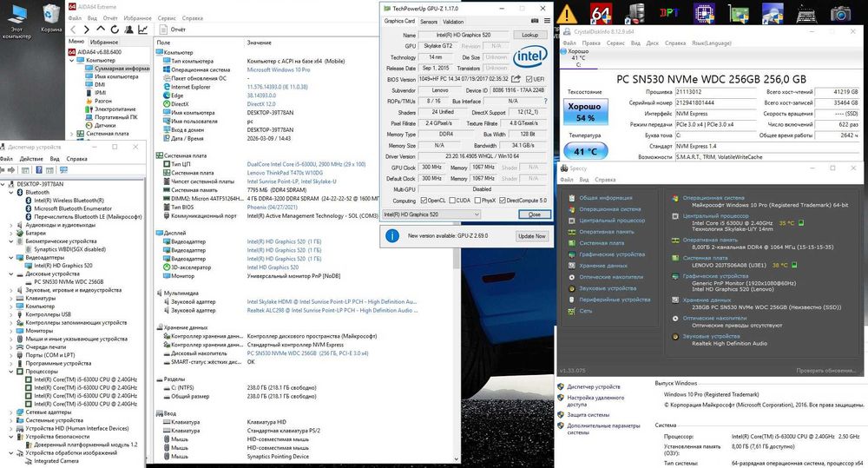The height and width of the screenshot is (468, 868).
Task: Collapse Процессоры node in Device Manager
Action: [x=10, y=372]
